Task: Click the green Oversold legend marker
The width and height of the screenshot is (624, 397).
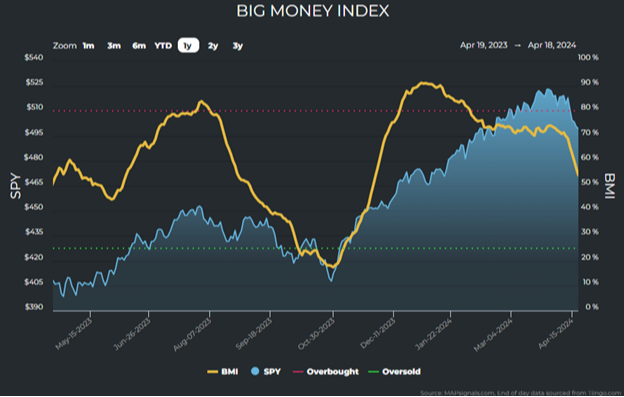Action: click(x=373, y=372)
